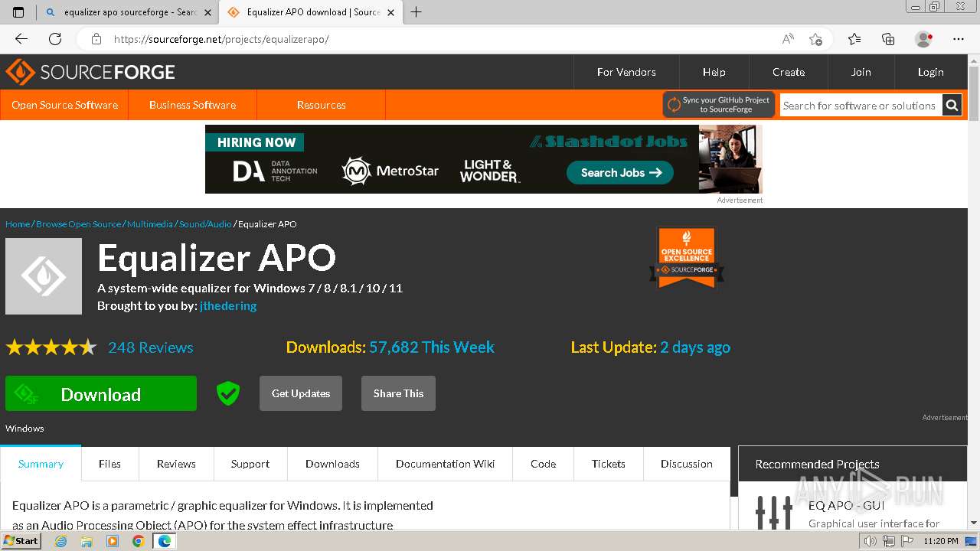Click the Edge icon in taskbar
This screenshot has height=551, width=980.
pyautogui.click(x=165, y=541)
